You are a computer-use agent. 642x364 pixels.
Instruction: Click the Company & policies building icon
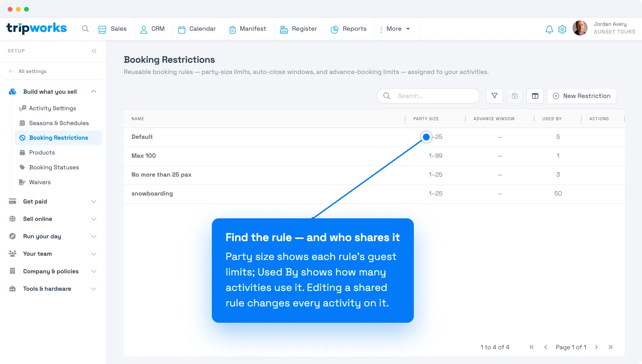click(x=12, y=272)
